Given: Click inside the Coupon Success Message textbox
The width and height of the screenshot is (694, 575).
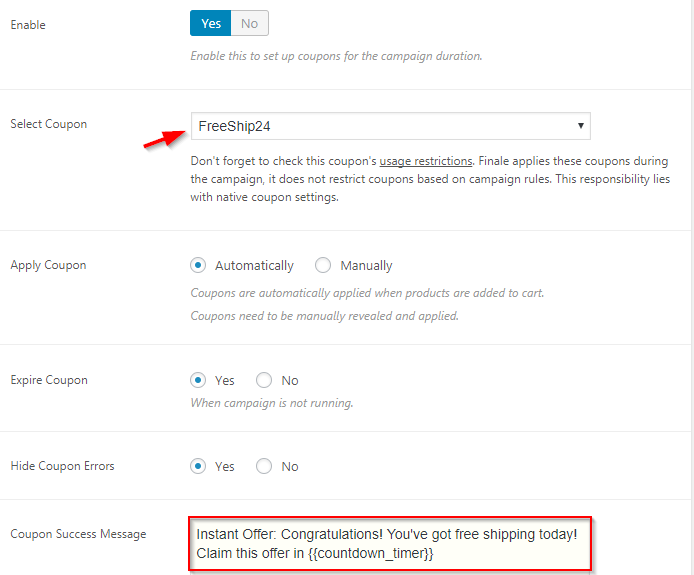Looking at the screenshot, I should 390,544.
